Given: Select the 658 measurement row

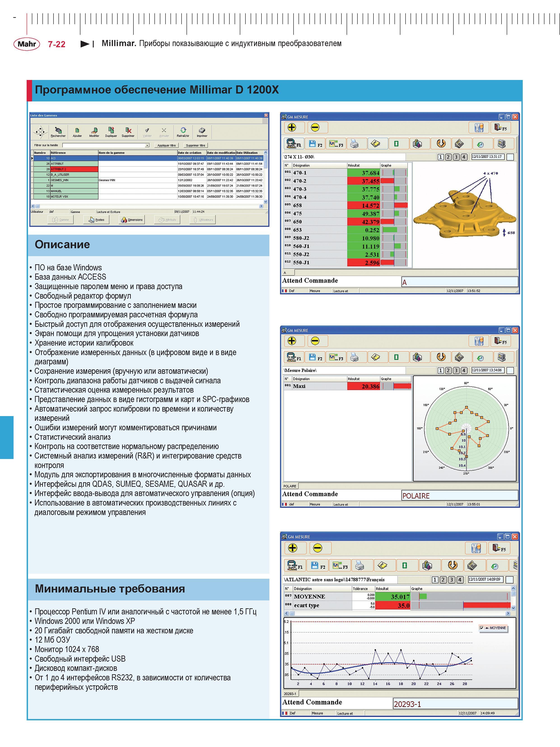Looking at the screenshot, I should pos(346,205).
